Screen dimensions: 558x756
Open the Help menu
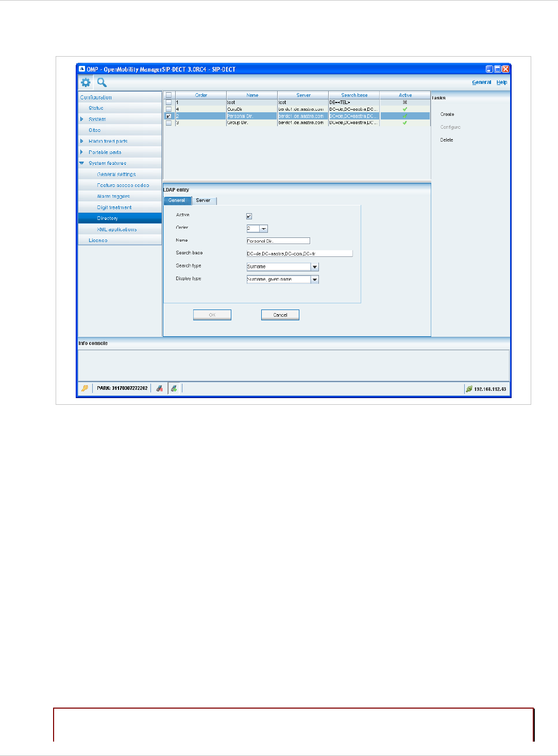(x=502, y=82)
